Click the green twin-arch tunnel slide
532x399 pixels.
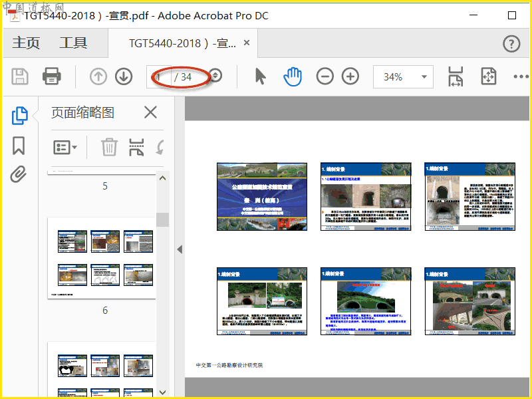[x=366, y=301]
